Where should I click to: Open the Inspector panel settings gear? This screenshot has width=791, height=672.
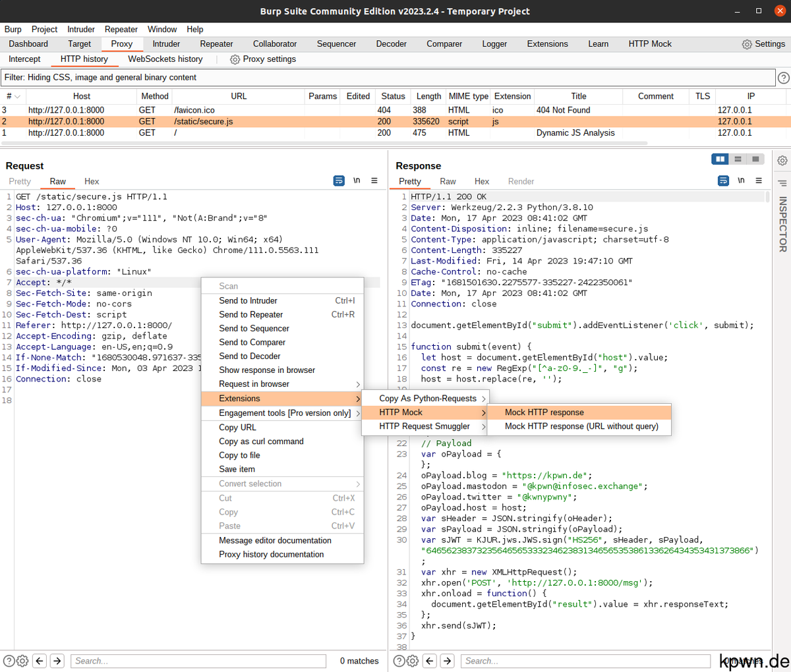[782, 160]
